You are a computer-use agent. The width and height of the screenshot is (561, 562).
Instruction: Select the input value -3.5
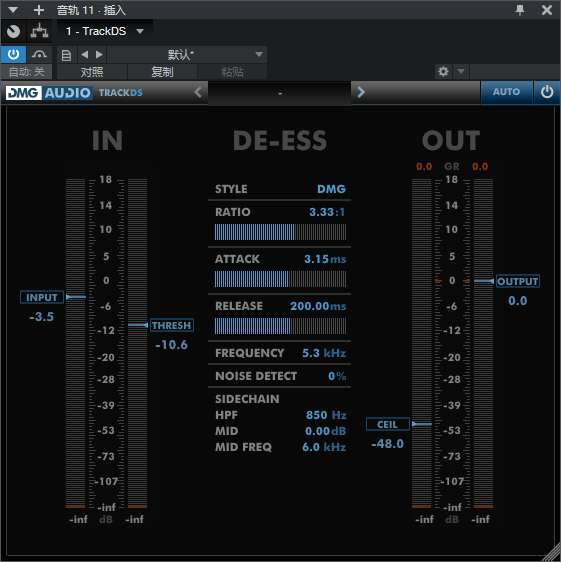pos(42,317)
